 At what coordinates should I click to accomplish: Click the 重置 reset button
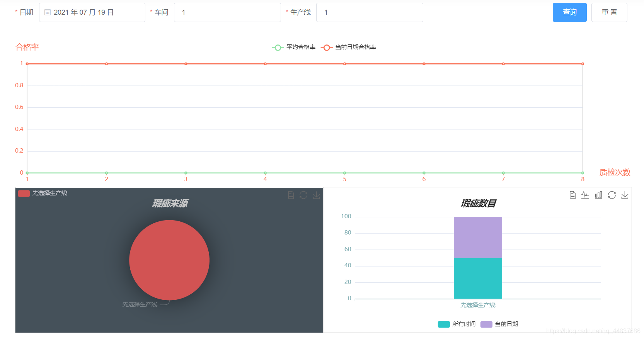[x=609, y=12]
